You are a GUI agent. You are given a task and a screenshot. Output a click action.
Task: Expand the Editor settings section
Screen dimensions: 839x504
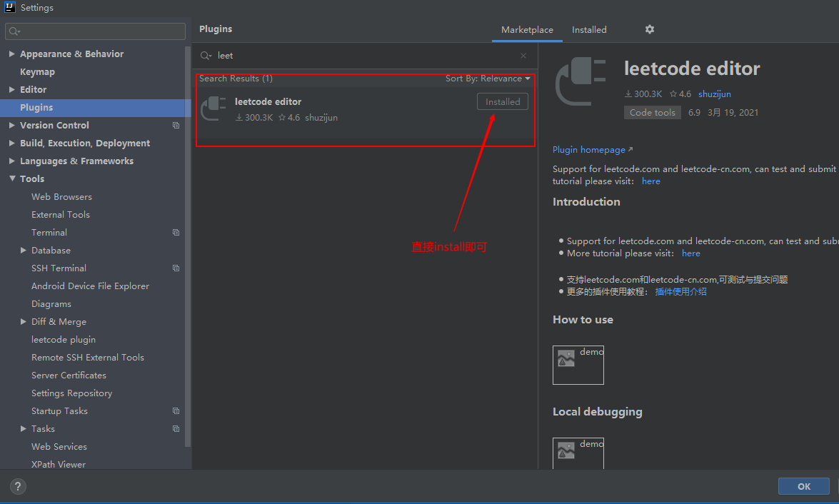pyautogui.click(x=11, y=89)
